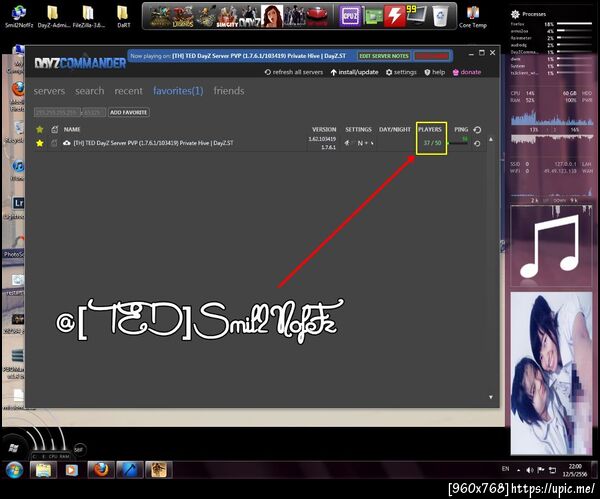
Task: Open the help link
Action: 435,72
